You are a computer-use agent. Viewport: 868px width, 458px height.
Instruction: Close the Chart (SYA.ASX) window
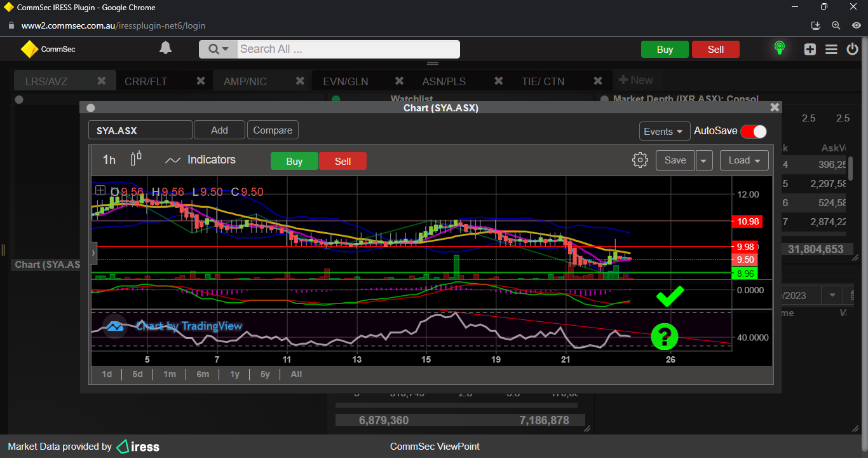[x=774, y=108]
